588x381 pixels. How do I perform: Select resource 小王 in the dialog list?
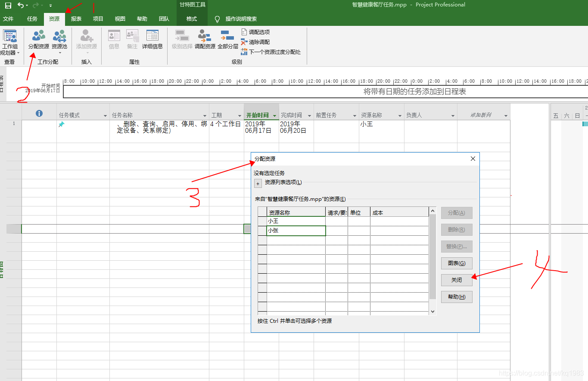296,221
